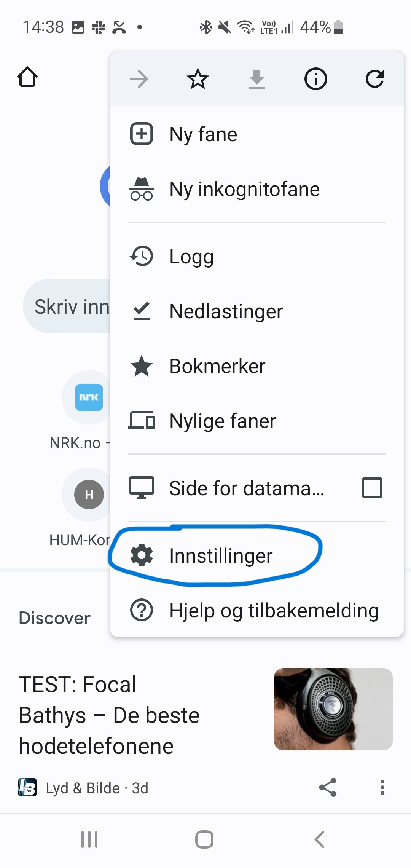Open the article's three-dot options menu
Screen dimensions: 411x868
click(x=382, y=787)
